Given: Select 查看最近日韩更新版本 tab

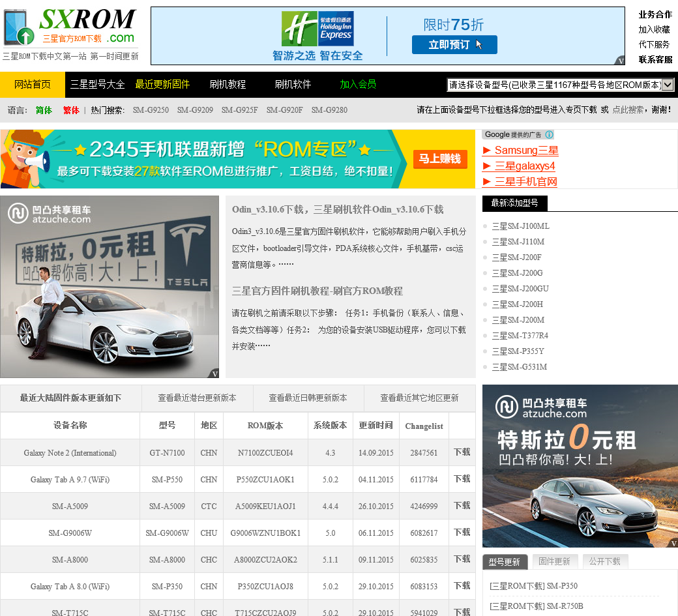Looking at the screenshot, I should [308, 398].
